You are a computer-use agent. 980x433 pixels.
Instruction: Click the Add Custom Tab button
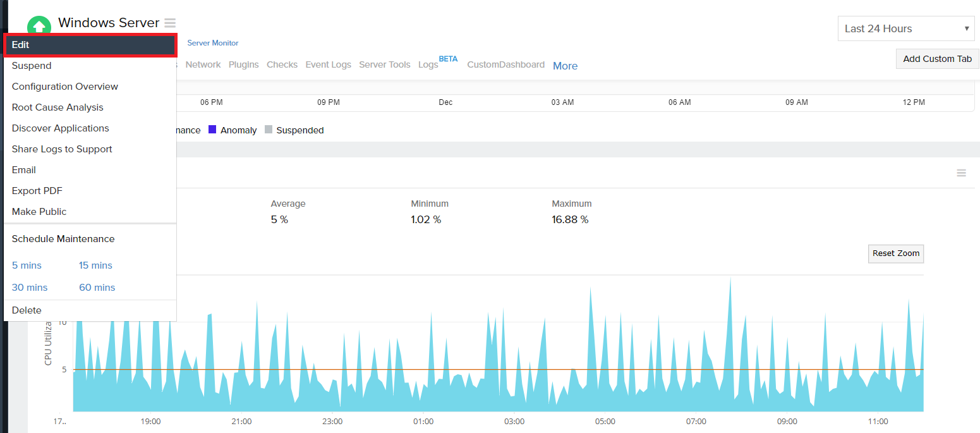(x=937, y=59)
